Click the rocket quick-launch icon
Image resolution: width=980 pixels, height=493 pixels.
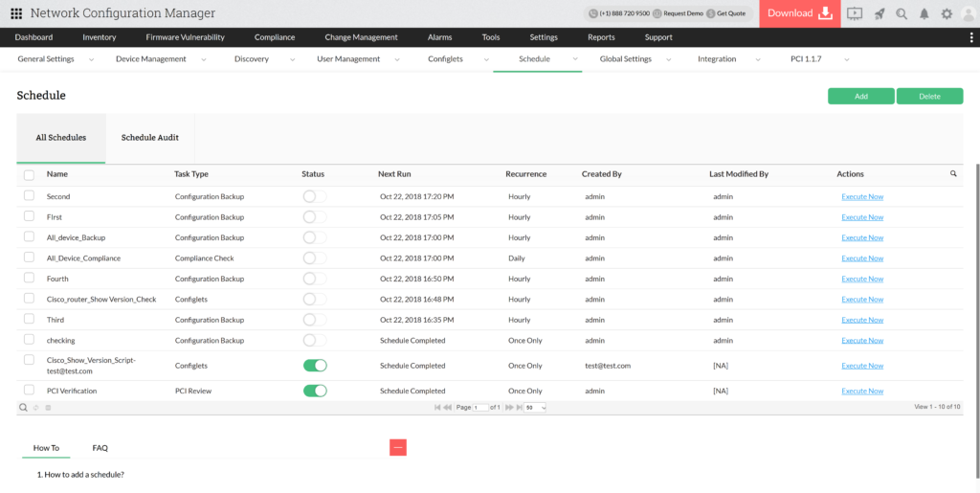point(880,13)
